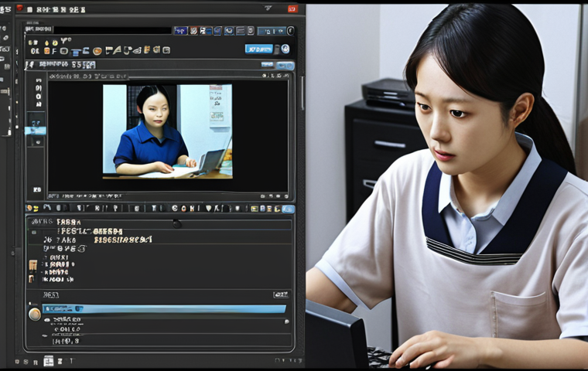This screenshot has width=588, height=371.
Task: Select the white highlighted icon in bottom status bar
Action: click(x=49, y=361)
